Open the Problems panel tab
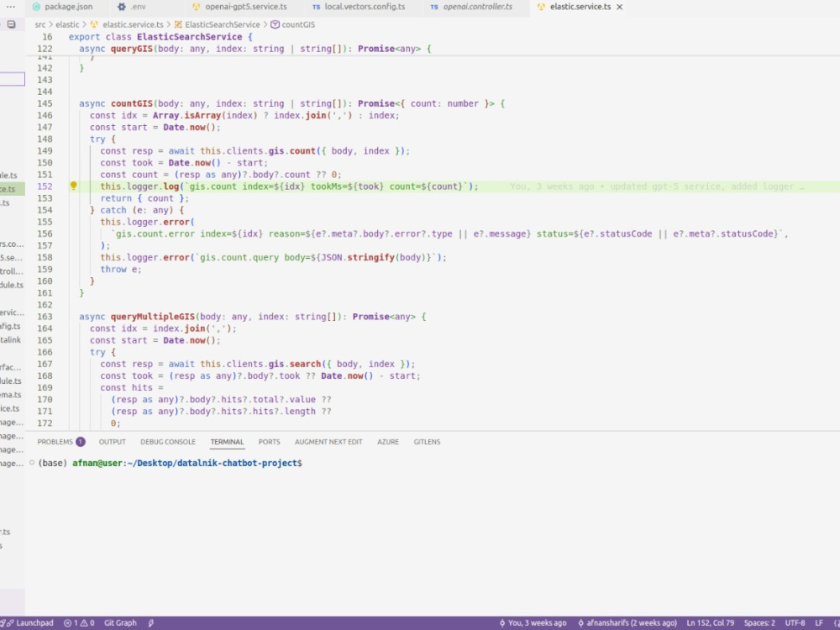The width and height of the screenshot is (840, 630). 55,442
